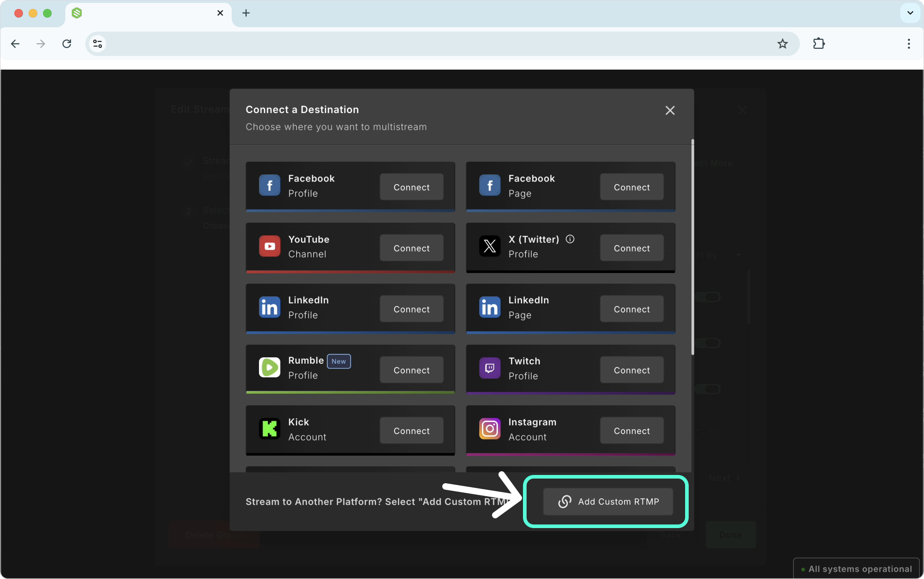Click "Choose where you want to multistream" text

point(336,127)
